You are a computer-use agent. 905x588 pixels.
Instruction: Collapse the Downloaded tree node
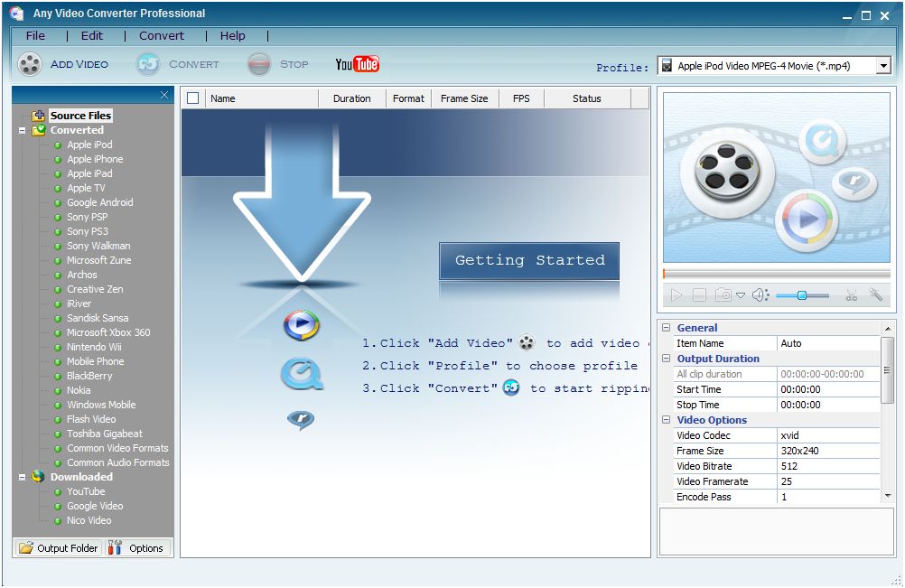(22, 477)
